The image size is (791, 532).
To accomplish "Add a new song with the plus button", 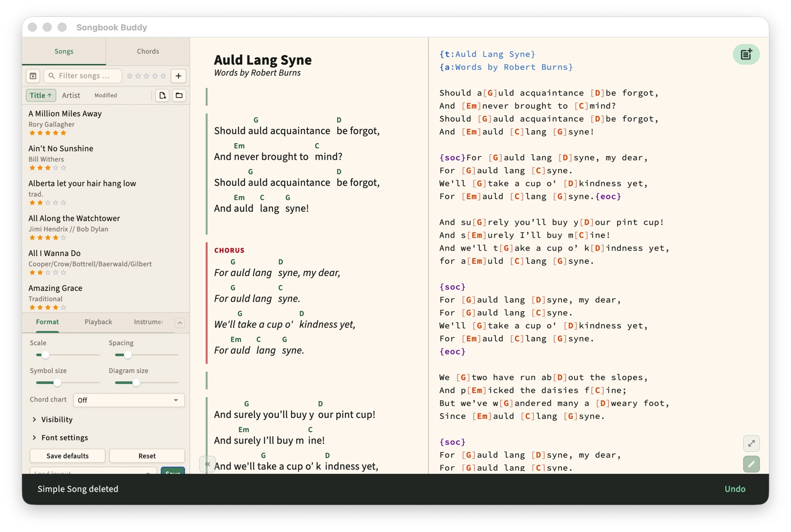I will pyautogui.click(x=178, y=76).
